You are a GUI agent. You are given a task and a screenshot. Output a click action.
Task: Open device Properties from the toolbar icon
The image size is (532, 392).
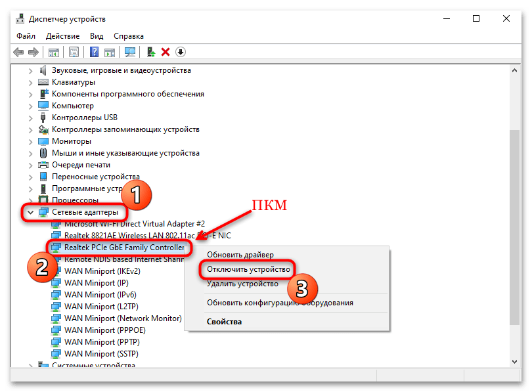tap(74, 52)
